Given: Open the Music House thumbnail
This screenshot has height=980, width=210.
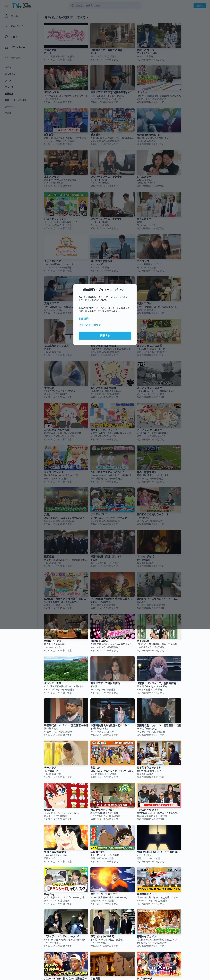Looking at the screenshot, I should click(x=112, y=626).
